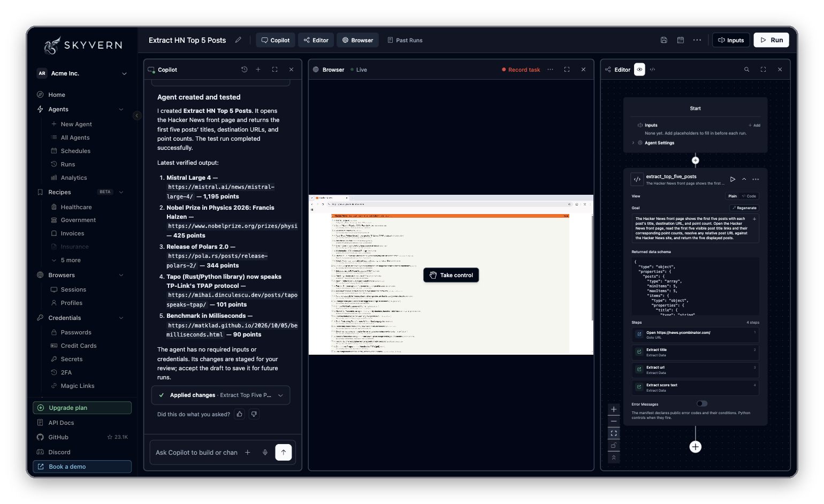
Task: Select the Plain view option
Action: click(732, 196)
